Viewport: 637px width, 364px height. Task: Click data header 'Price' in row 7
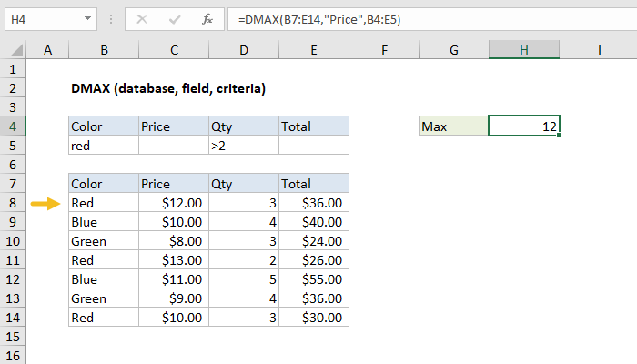click(x=174, y=184)
